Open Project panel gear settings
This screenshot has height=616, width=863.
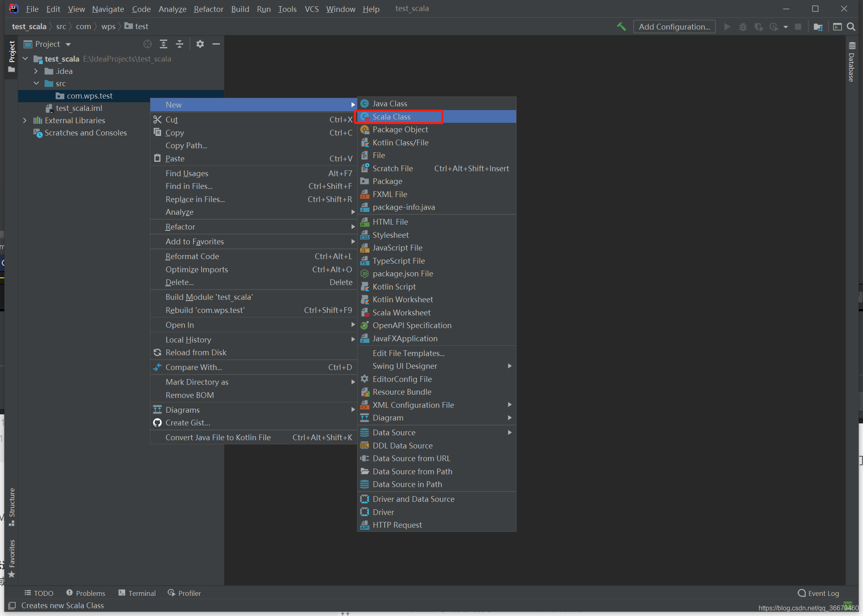(x=200, y=44)
